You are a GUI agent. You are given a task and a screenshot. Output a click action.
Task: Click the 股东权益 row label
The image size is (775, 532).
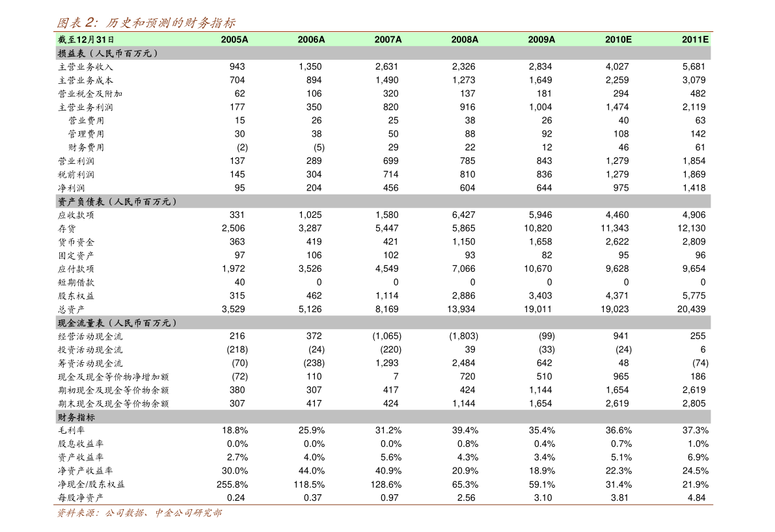point(76,296)
